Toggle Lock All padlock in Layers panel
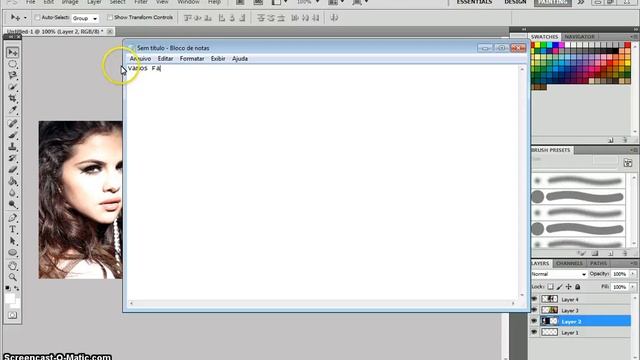 pos(578,287)
